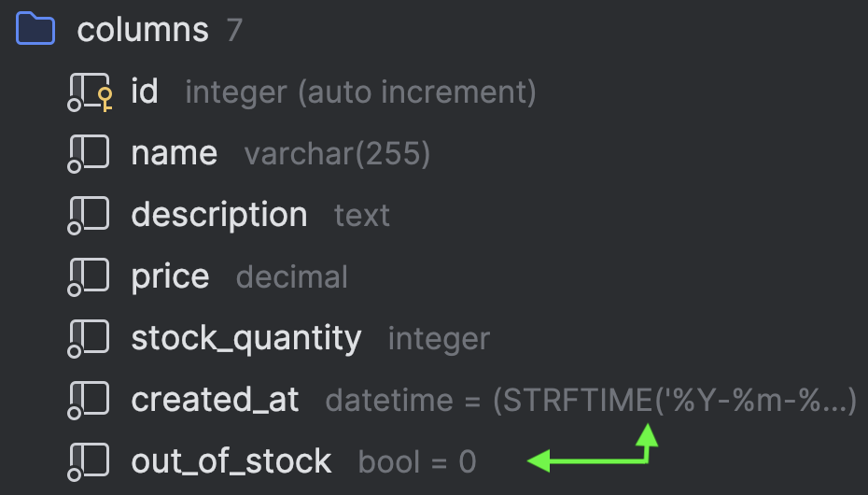Click the column icon next to stock_quantity
The image size is (868, 495).
coord(90,338)
